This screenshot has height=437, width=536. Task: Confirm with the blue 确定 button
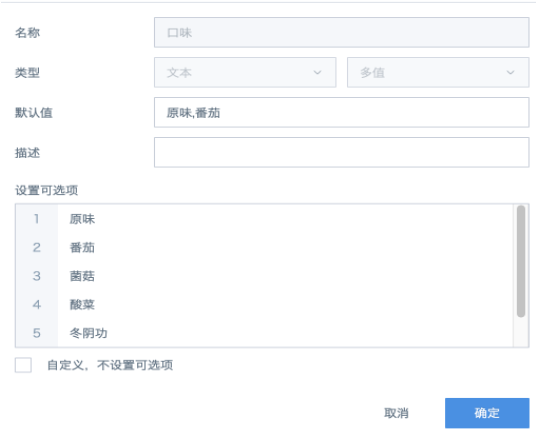[x=487, y=413]
